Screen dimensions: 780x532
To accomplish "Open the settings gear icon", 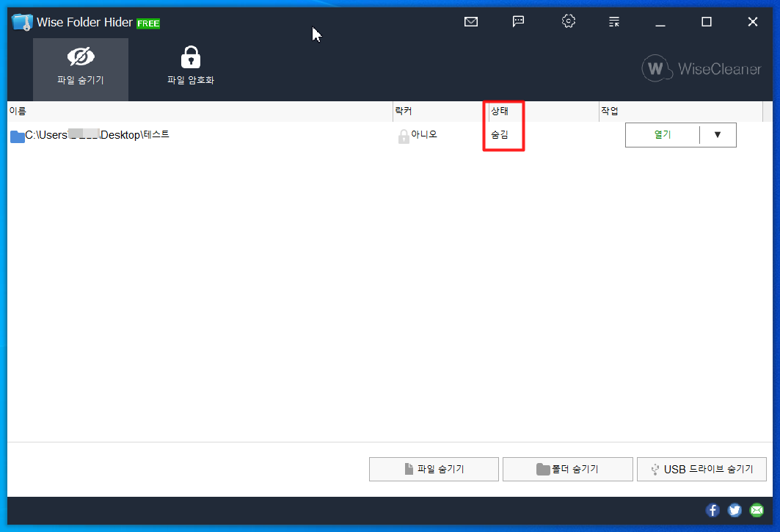I will point(568,21).
